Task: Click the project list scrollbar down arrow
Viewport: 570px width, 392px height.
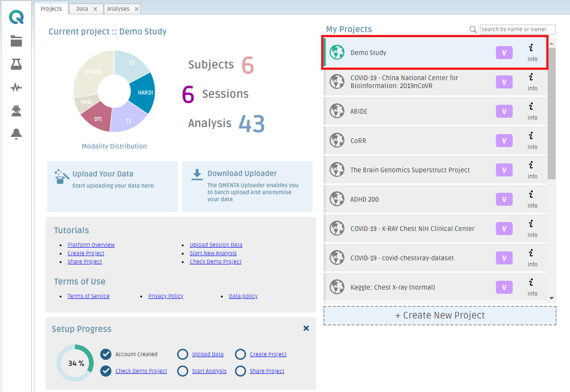Action: point(551,297)
